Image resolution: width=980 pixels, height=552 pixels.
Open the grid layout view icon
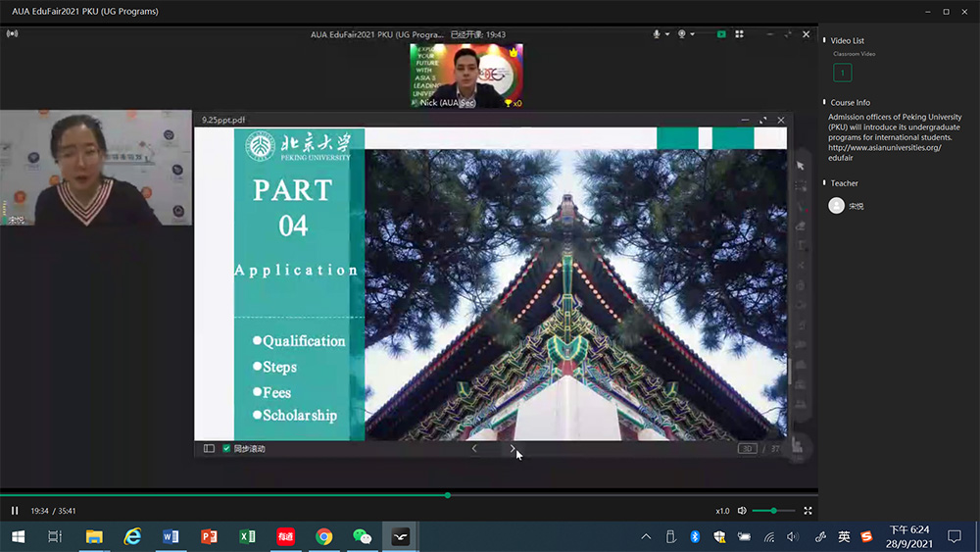click(739, 34)
